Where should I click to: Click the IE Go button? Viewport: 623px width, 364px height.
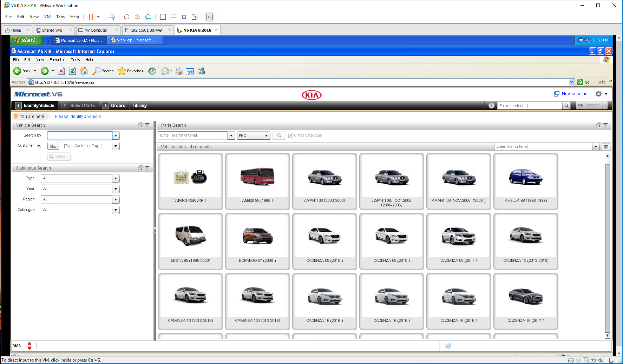pos(584,82)
